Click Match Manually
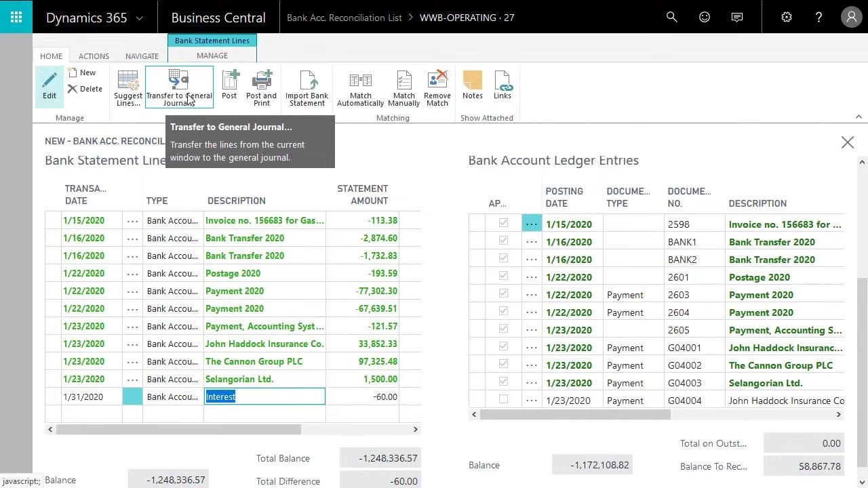Screen dimensions: 868x488 (x=404, y=88)
